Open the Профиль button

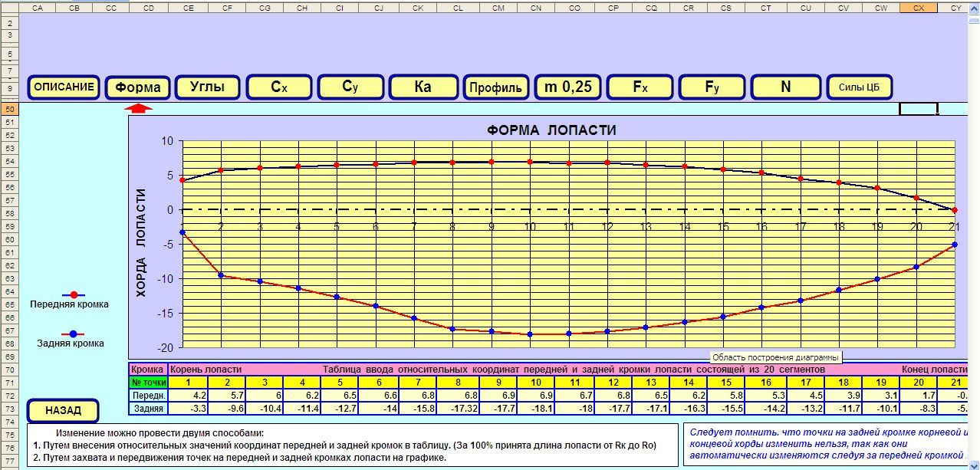click(495, 87)
